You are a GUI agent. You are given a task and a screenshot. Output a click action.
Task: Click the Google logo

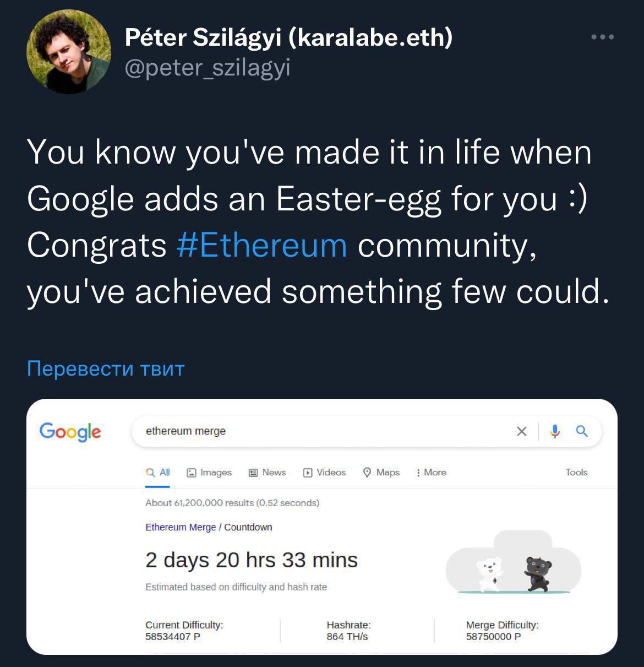tap(70, 431)
